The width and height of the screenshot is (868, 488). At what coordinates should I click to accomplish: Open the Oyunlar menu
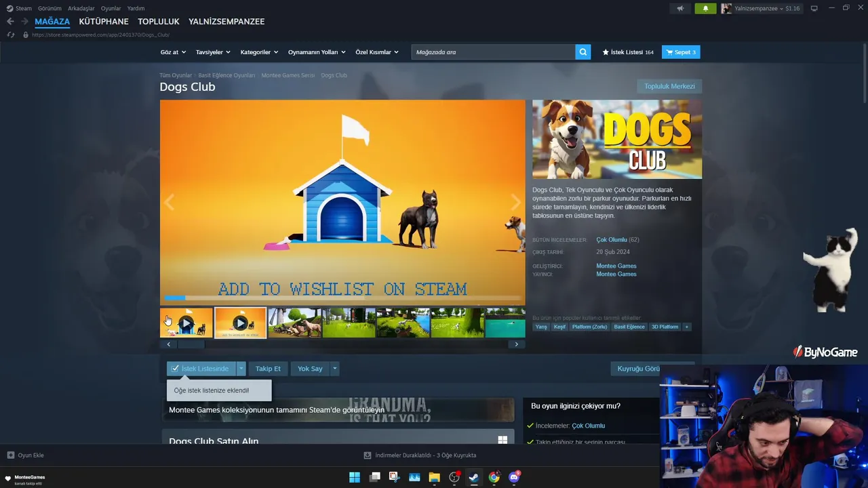pos(111,8)
